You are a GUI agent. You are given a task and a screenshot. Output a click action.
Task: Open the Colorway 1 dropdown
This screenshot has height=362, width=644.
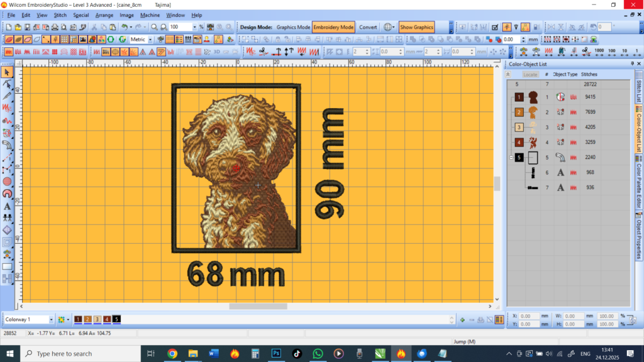click(51, 319)
